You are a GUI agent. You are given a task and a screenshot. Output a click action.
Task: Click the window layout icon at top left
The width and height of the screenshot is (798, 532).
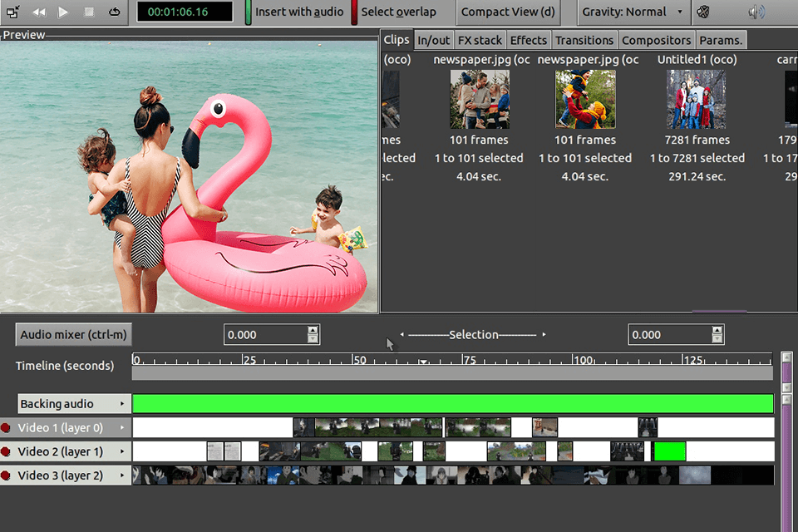click(x=12, y=12)
